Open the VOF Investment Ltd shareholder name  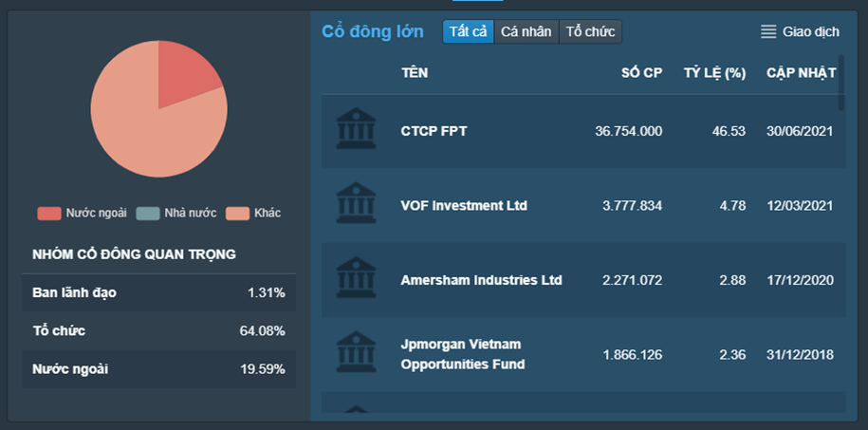464,205
